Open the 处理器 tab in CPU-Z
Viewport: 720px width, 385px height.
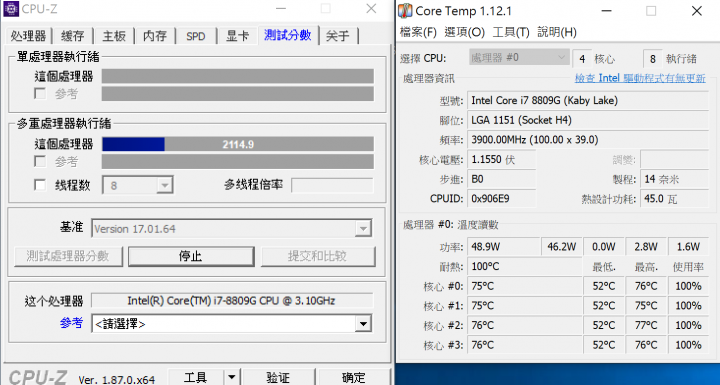click(28, 36)
